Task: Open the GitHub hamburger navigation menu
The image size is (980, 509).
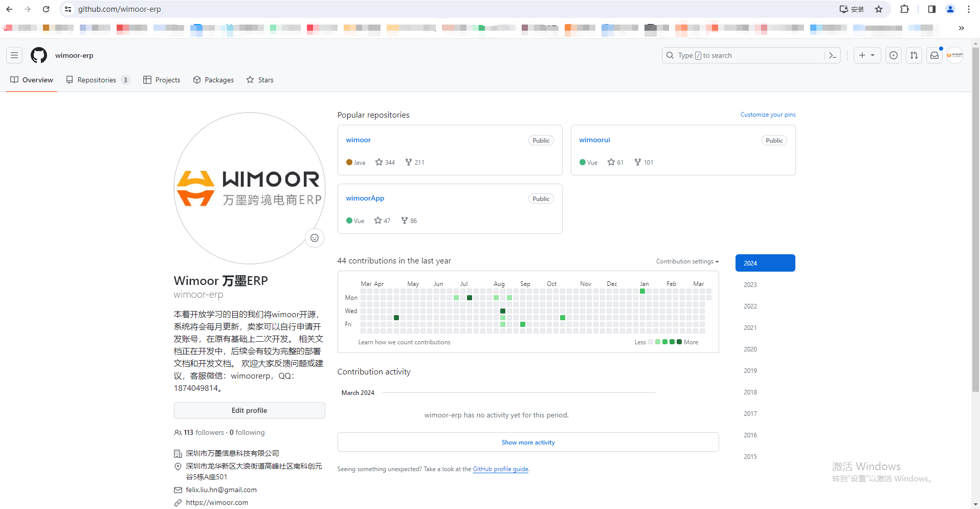Action: tap(14, 55)
